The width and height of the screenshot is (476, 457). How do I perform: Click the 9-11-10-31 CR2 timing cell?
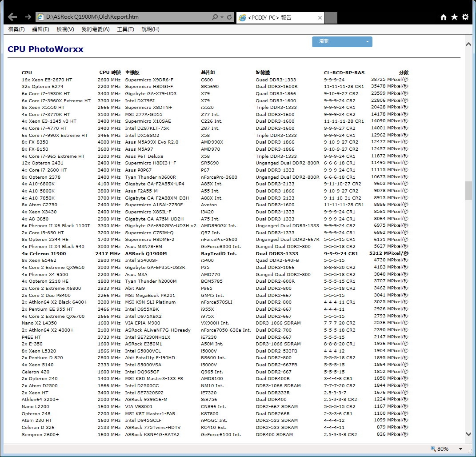342,198
